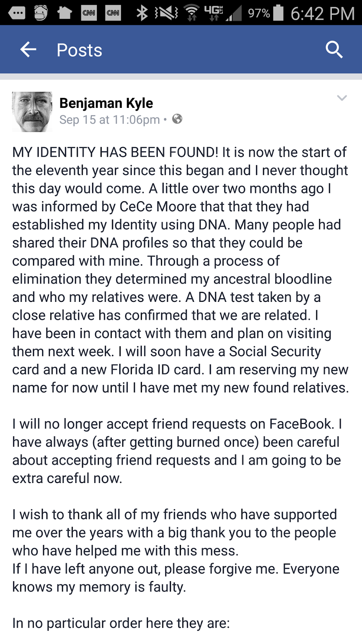Tap the Posts header title

coord(79,50)
